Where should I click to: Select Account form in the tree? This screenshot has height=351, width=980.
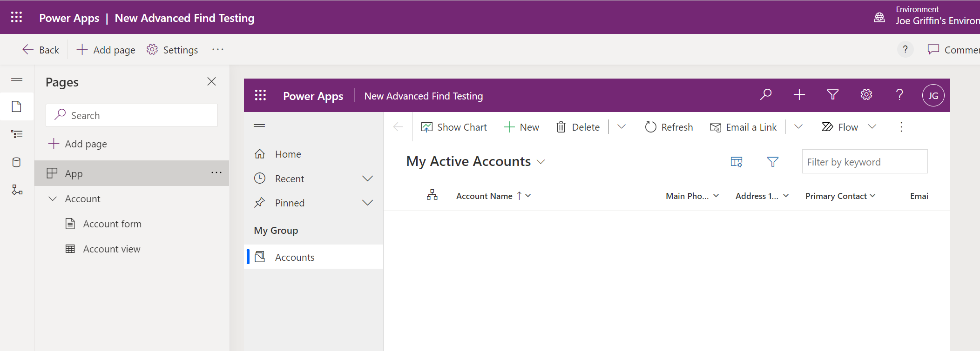pos(112,224)
